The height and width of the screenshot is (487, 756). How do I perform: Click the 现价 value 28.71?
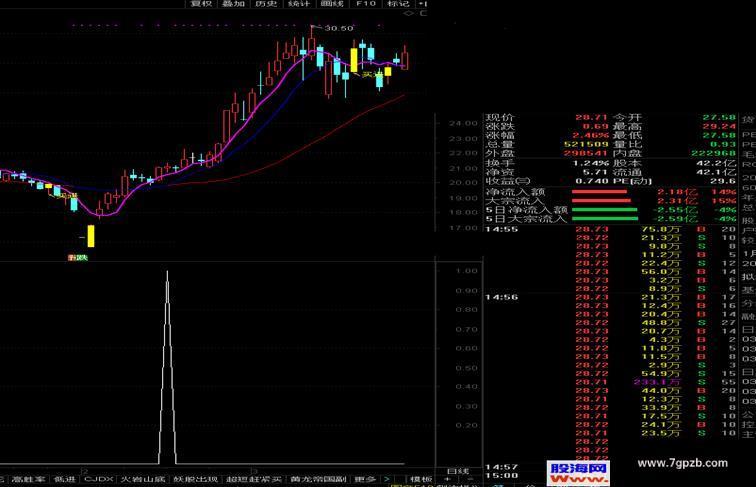[x=590, y=117]
